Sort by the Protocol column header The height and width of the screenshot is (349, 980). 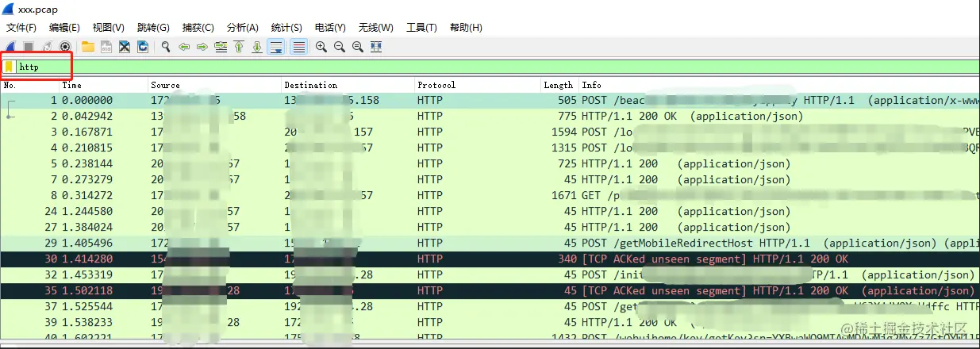478,85
